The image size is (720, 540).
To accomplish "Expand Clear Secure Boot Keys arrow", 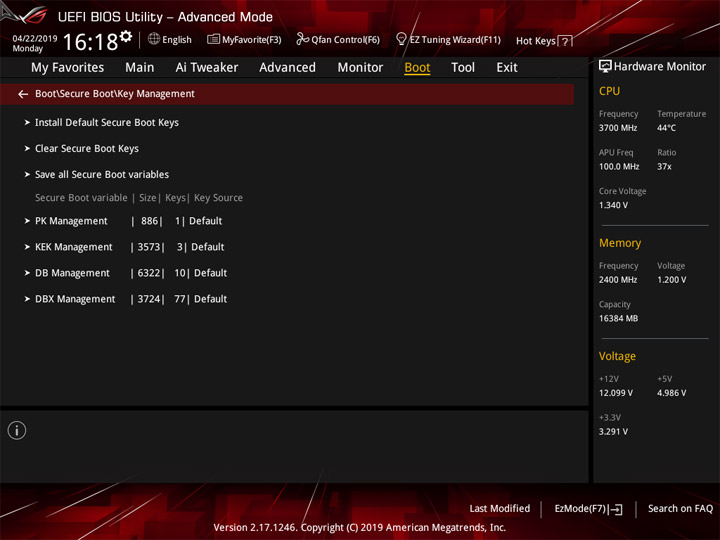I will click(27, 149).
